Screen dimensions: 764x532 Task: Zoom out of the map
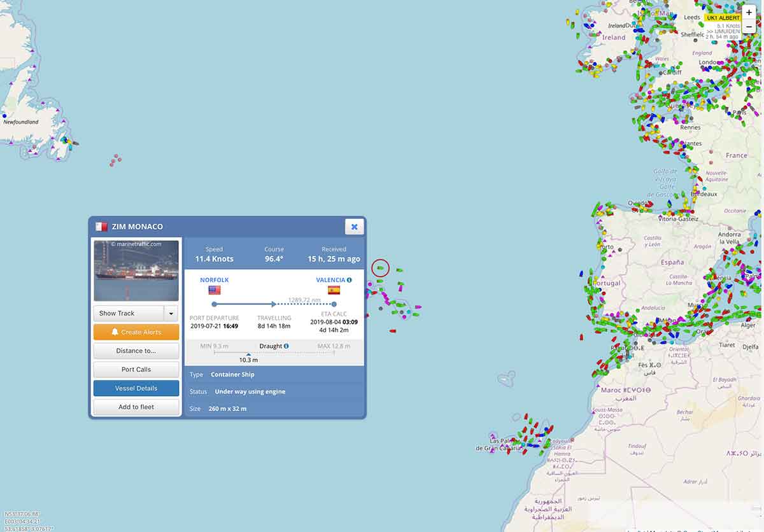[x=749, y=27]
